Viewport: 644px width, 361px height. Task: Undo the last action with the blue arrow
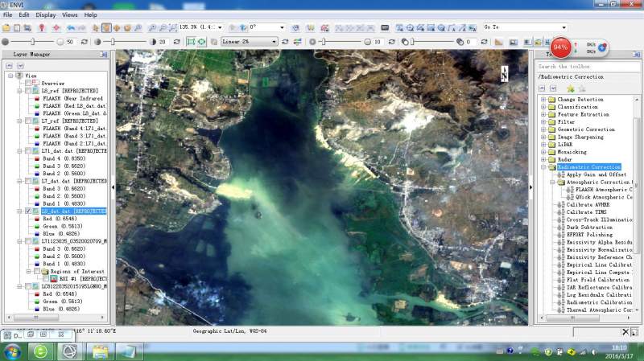pos(71,28)
